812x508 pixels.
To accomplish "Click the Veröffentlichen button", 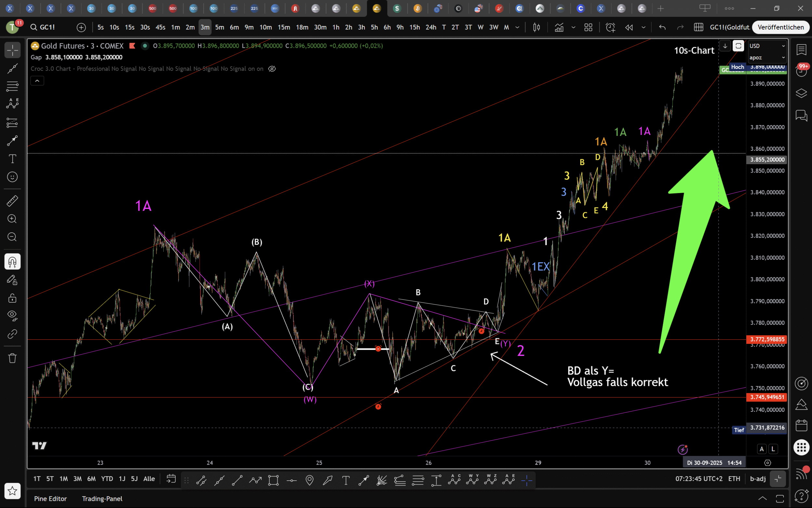I will pyautogui.click(x=780, y=27).
